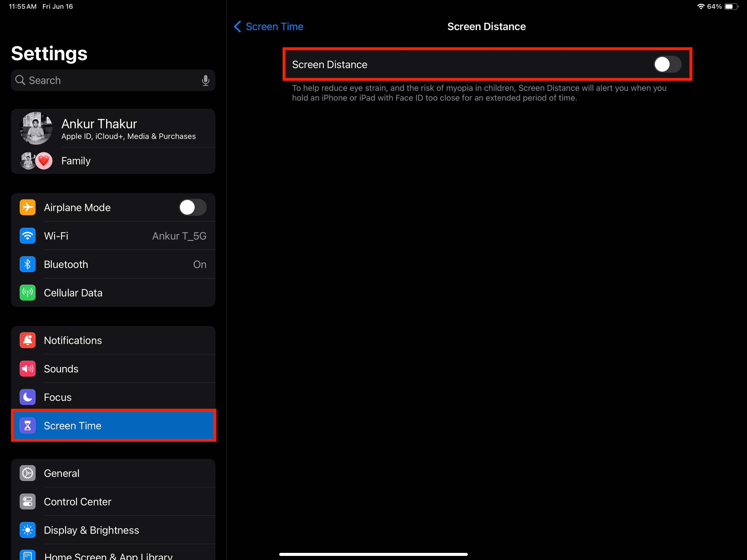Navigate back to Screen Time
This screenshot has height=560, width=747.
(x=268, y=27)
